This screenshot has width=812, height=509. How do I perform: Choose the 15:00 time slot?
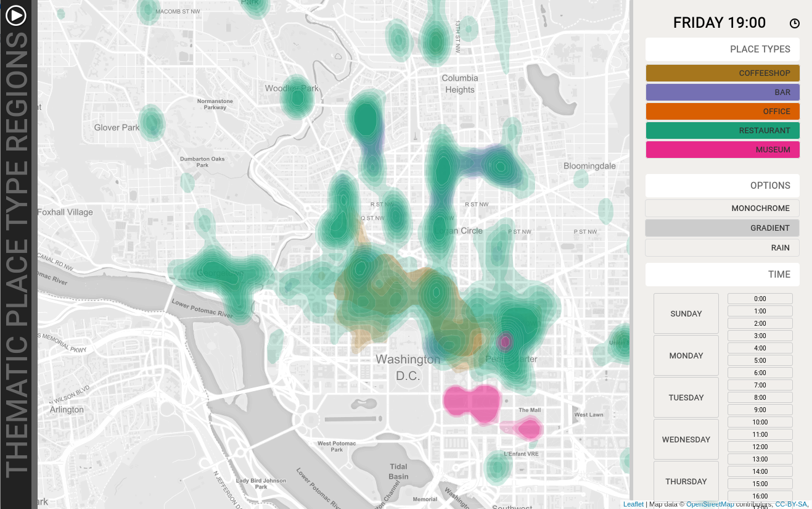(x=760, y=484)
